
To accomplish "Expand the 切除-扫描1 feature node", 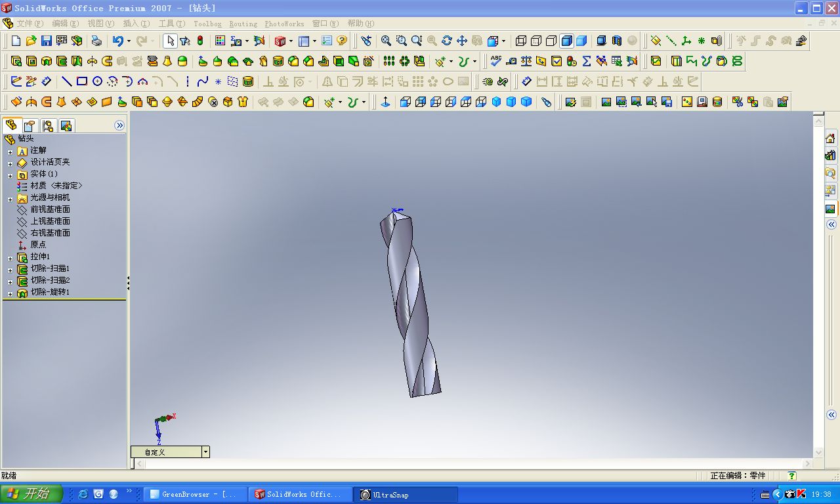I will coord(10,270).
